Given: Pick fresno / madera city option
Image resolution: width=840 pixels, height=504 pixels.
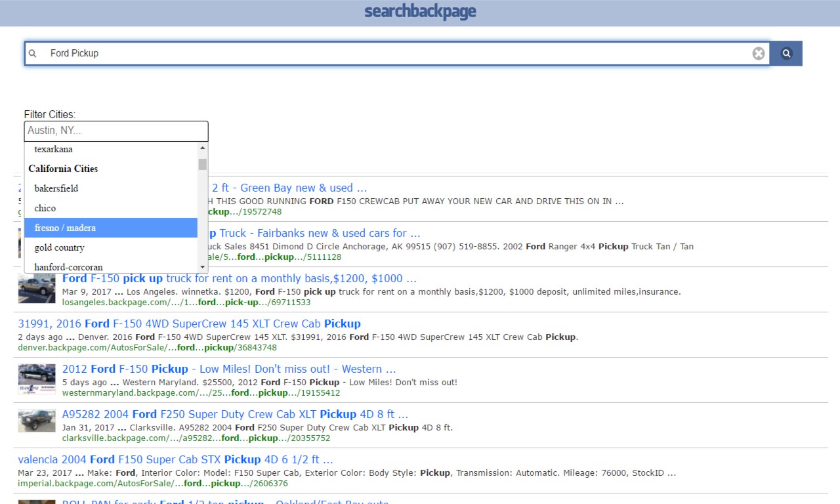Looking at the screenshot, I should click(x=111, y=228).
